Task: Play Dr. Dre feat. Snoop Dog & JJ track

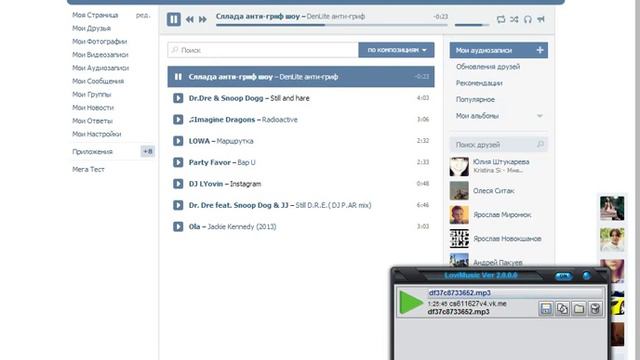Action: [178, 205]
